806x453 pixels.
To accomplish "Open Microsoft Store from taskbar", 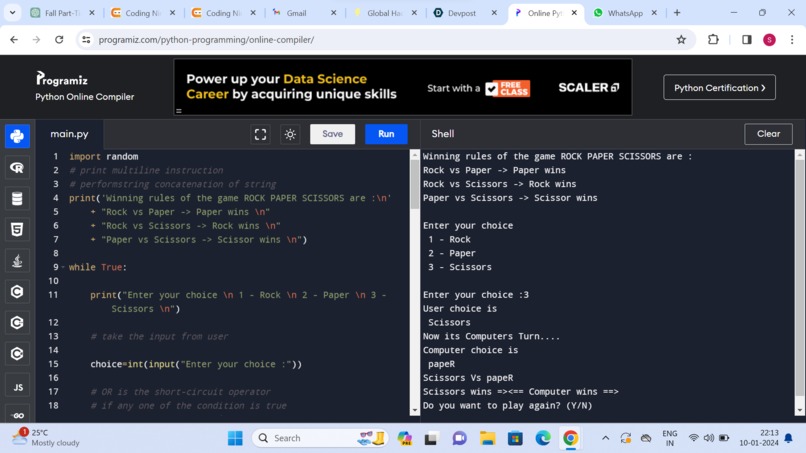I will click(x=515, y=438).
